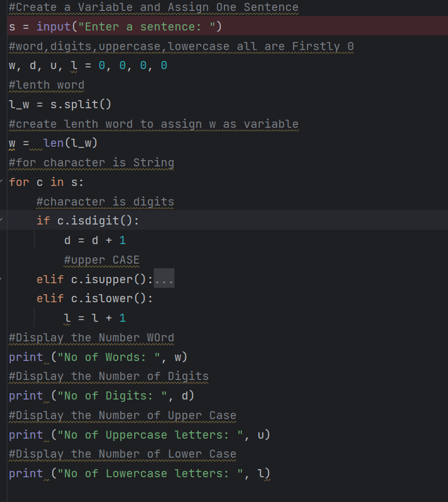Click the "#Create a Variable" comment at top
This screenshot has width=448, height=502.
tap(153, 7)
